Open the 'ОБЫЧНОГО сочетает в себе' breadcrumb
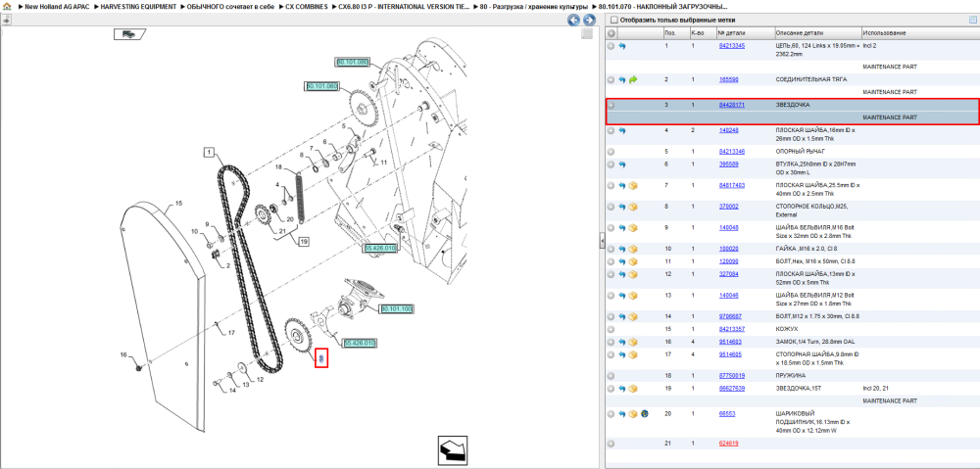 coord(230,7)
